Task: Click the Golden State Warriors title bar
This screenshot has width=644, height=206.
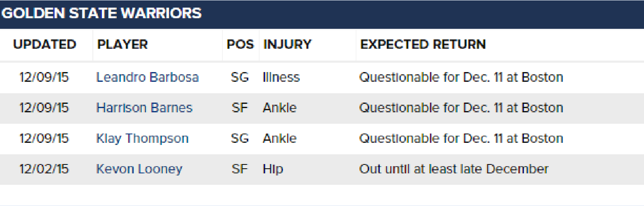Action: point(322,14)
